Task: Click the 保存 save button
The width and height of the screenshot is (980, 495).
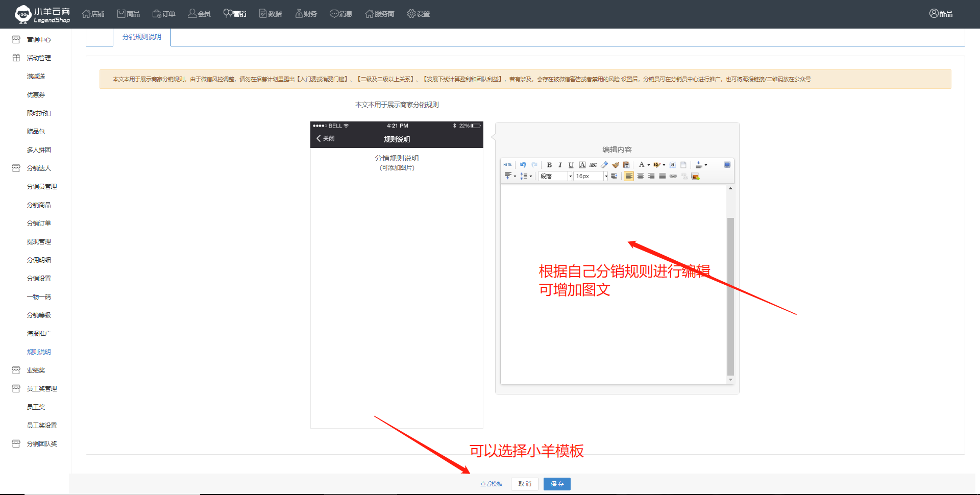Action: point(557,484)
